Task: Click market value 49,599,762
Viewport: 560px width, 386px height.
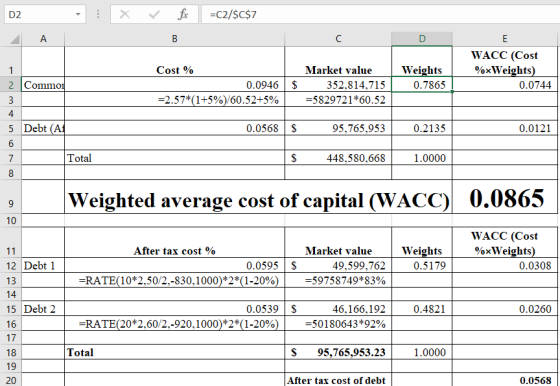Action: [359, 266]
